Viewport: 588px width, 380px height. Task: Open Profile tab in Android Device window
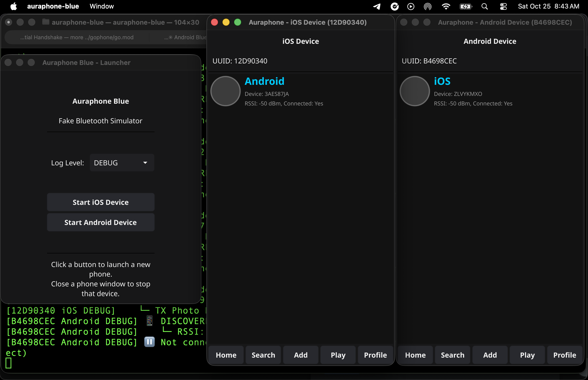564,355
